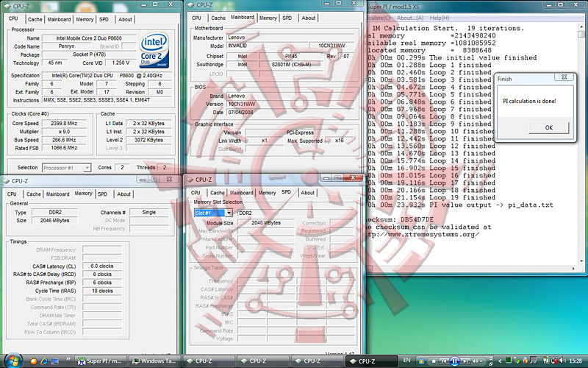Expand the quick launch overflow chevron
This screenshot has height=368, width=588.
[68, 359]
